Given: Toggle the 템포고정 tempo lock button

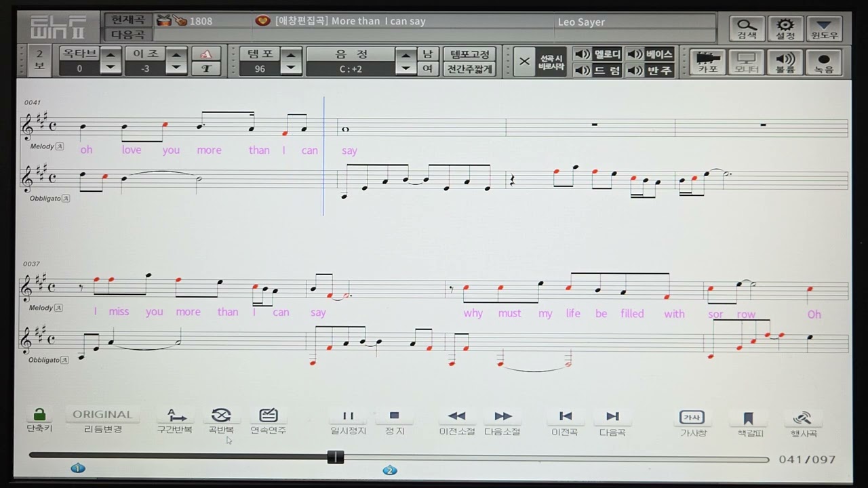Looking at the screenshot, I should coord(469,54).
